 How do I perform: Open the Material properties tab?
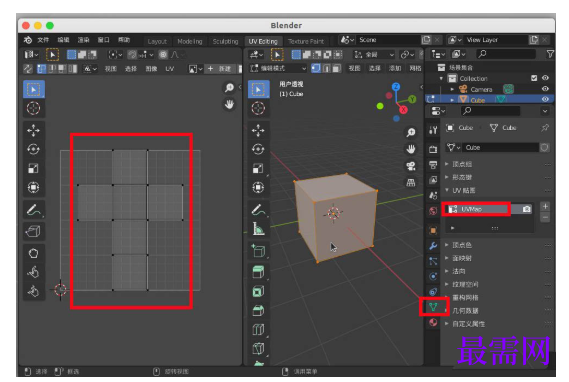(433, 322)
